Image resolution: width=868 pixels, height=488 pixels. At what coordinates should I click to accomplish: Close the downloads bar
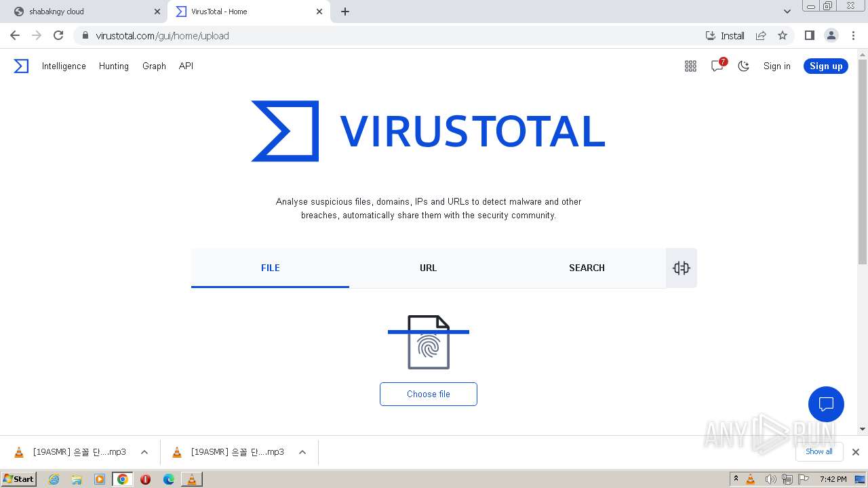(x=856, y=452)
